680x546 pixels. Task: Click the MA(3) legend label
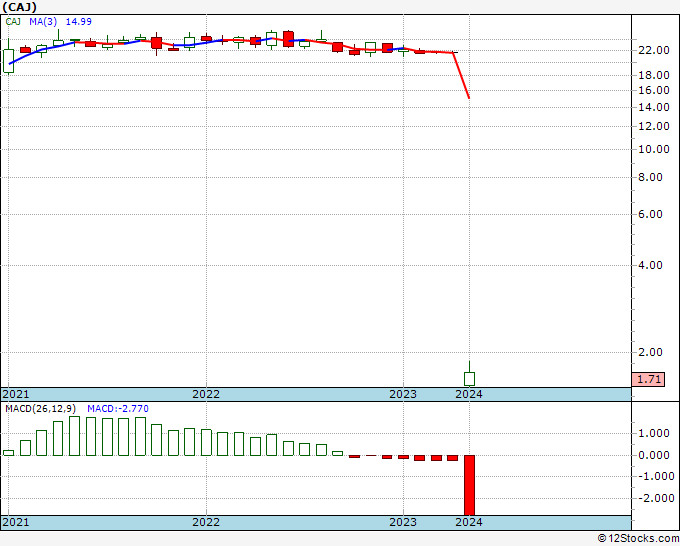pyautogui.click(x=43, y=21)
